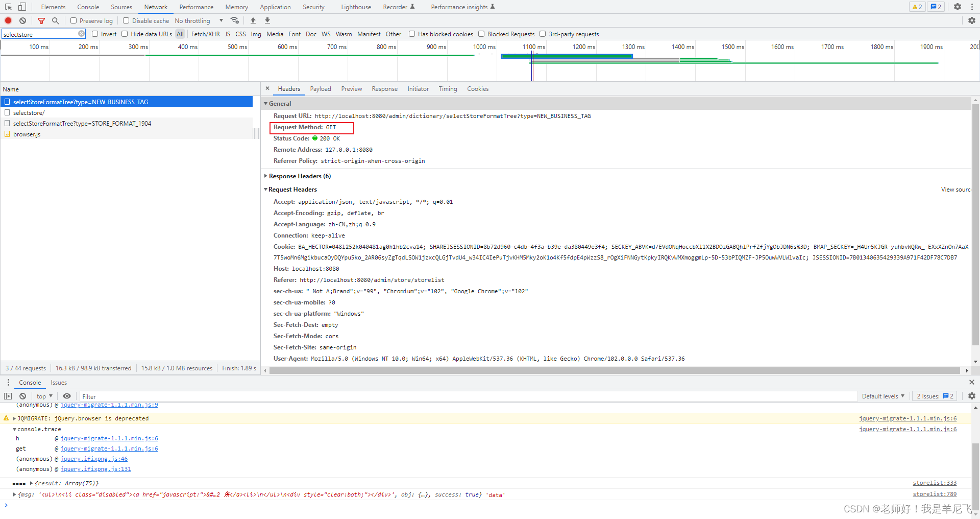980x519 pixels.
Task: Toggle Preserve log checkbox
Action: pyautogui.click(x=73, y=20)
